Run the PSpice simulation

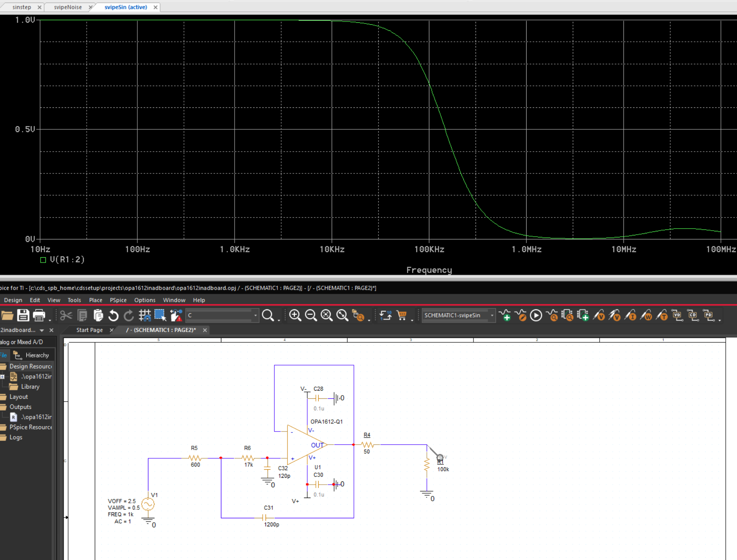(536, 315)
